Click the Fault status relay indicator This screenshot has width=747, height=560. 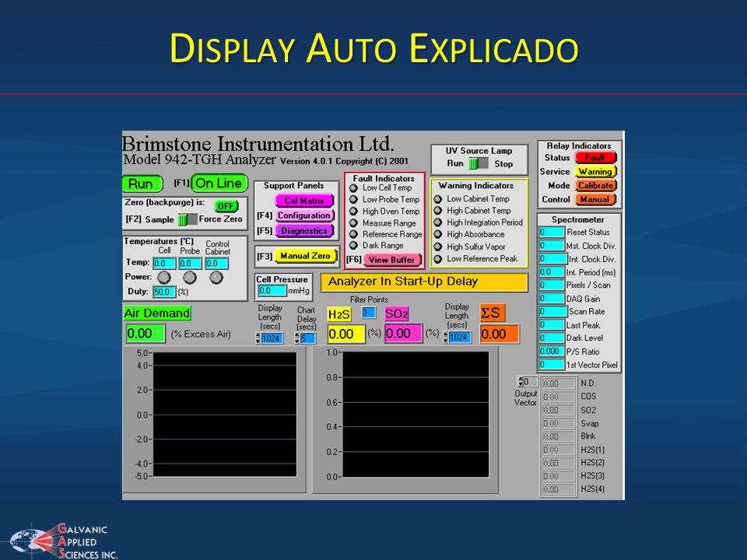(595, 158)
